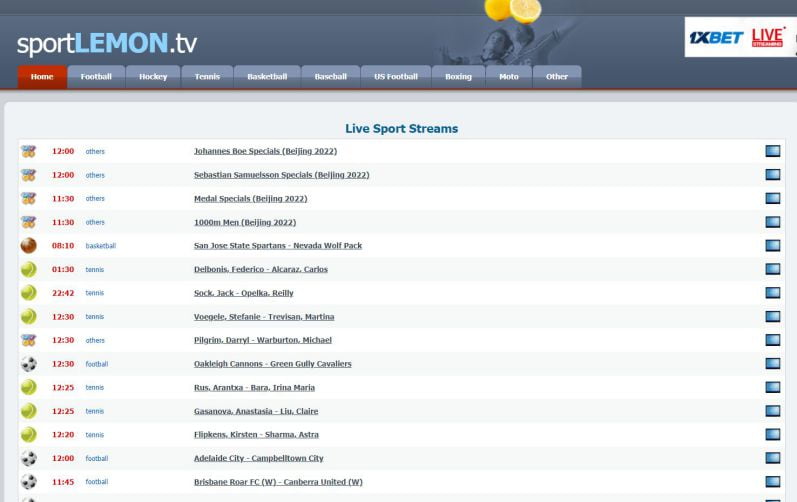Image resolution: width=797 pixels, height=502 pixels.
Task: Open Oakleigh Cannons - Green Gully Cavaliers link
Action: click(x=273, y=364)
